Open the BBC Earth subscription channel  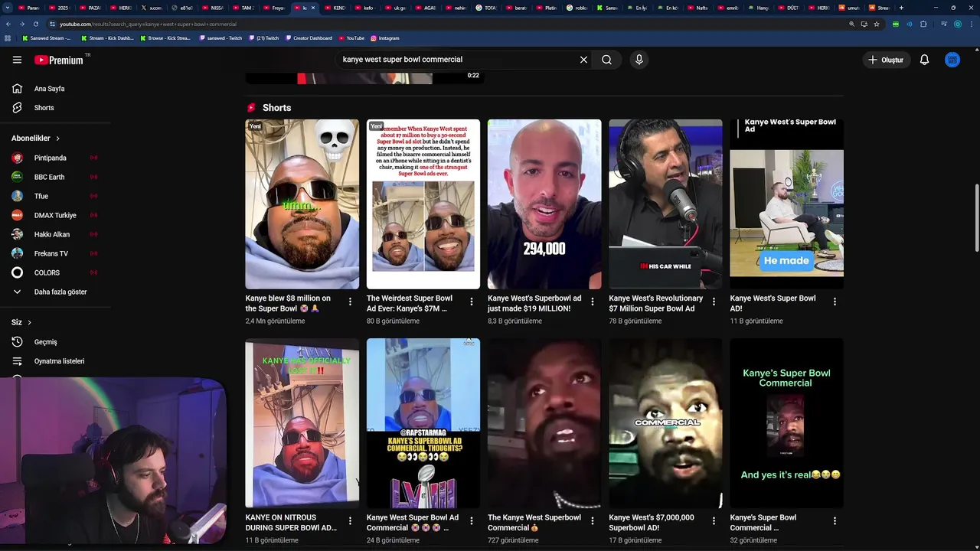click(55, 177)
